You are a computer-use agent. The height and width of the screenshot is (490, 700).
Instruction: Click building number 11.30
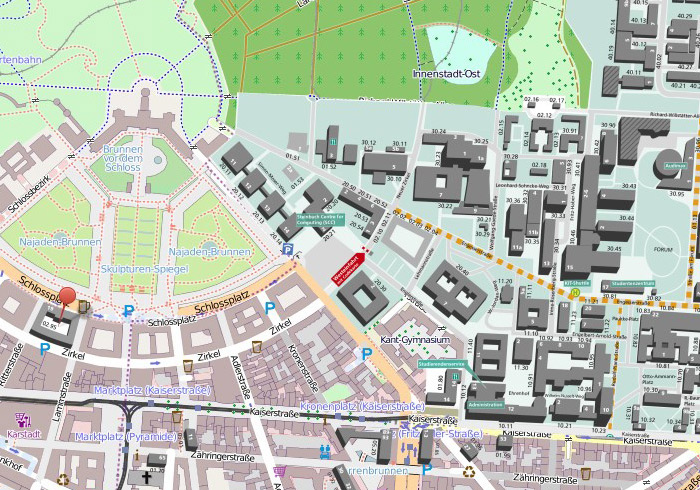pyautogui.click(x=521, y=368)
